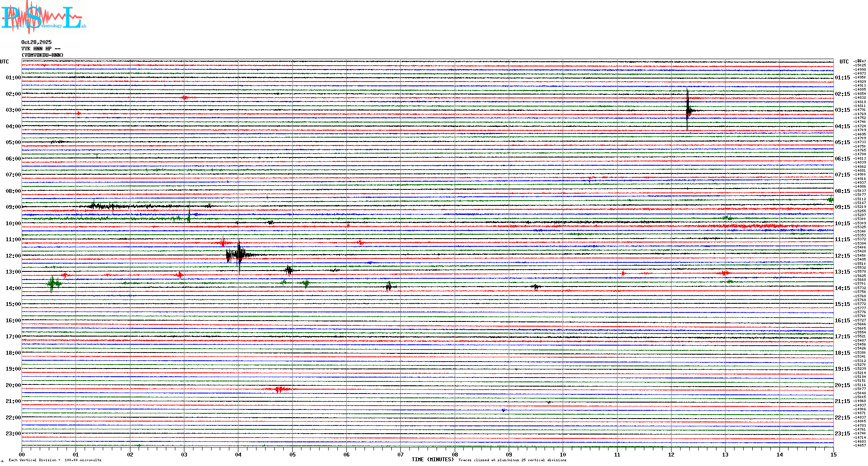Click the Oct28,2025 date label

coord(36,42)
